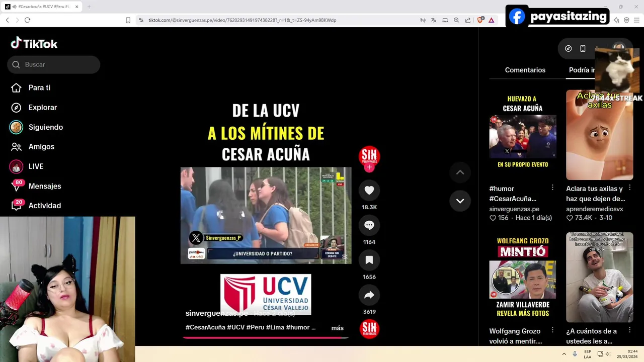
Task: Open options for the #humor #CesarAcuña video
Action: [x=552, y=188]
